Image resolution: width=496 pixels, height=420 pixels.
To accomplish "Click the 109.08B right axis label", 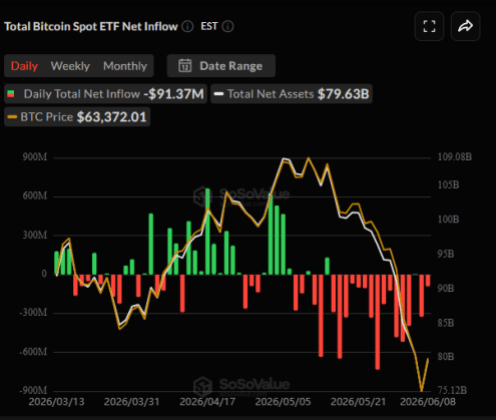I will tap(455, 157).
